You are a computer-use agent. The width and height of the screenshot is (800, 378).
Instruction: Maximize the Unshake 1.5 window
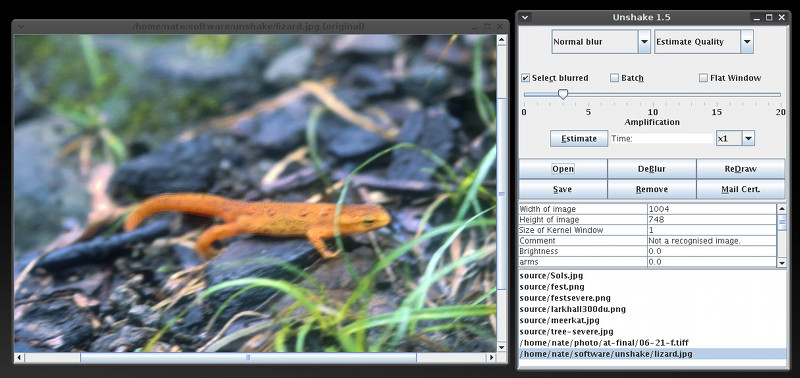tap(769, 17)
